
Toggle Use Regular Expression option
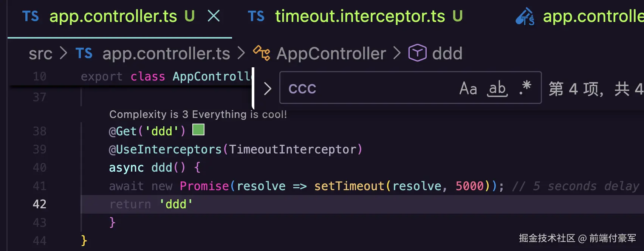pos(525,88)
